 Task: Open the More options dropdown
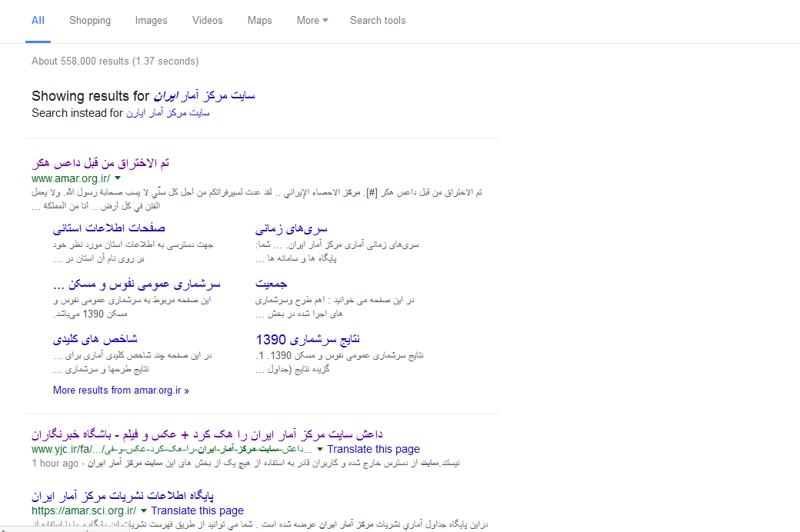312,21
